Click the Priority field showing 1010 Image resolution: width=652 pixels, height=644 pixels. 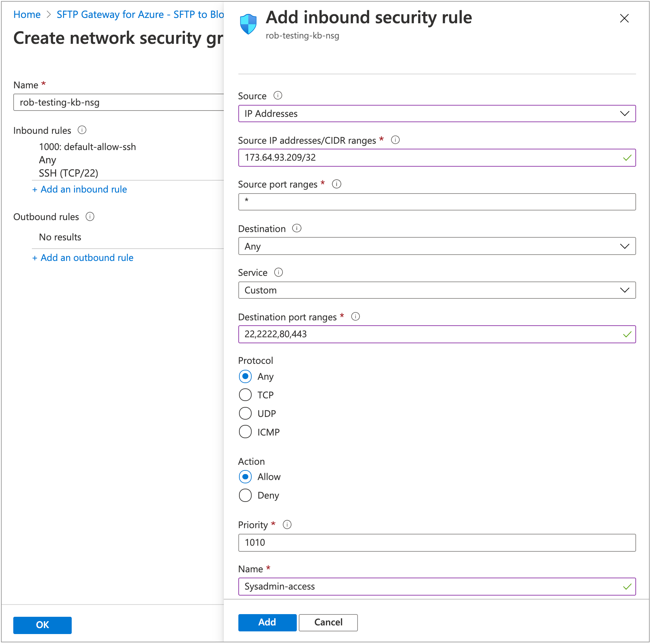tap(437, 543)
